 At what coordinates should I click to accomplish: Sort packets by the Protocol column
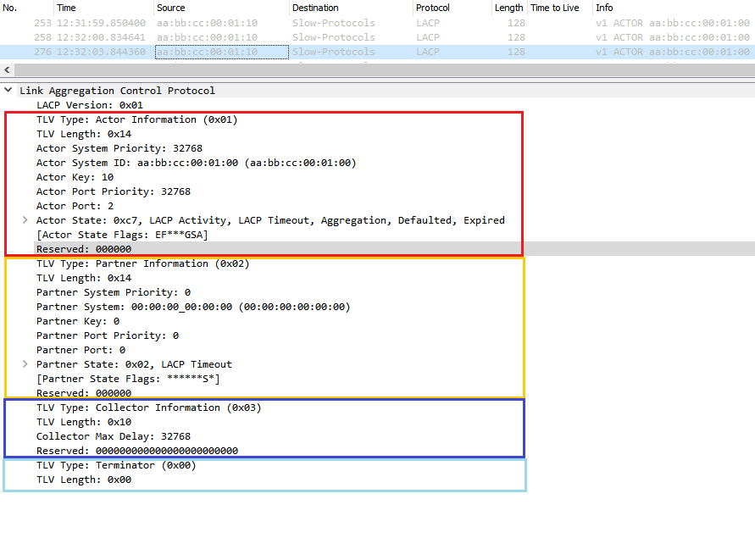coord(434,8)
